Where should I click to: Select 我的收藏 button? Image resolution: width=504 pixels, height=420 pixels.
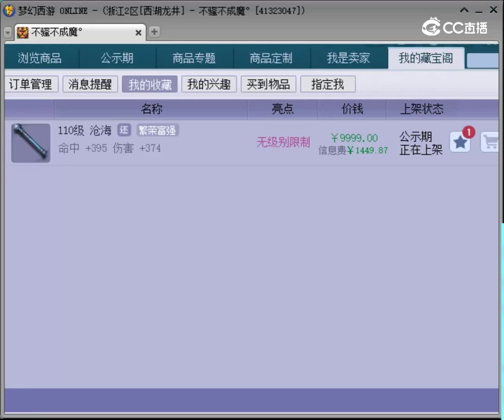[150, 84]
